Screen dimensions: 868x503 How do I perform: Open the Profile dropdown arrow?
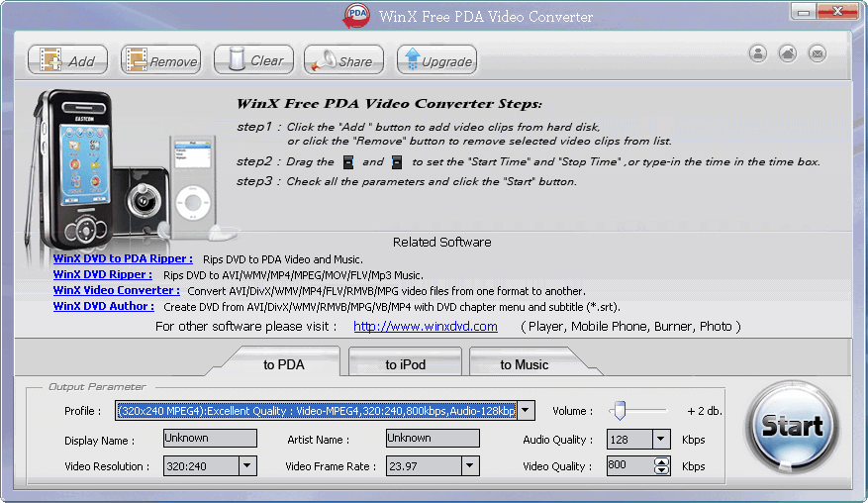(x=526, y=411)
